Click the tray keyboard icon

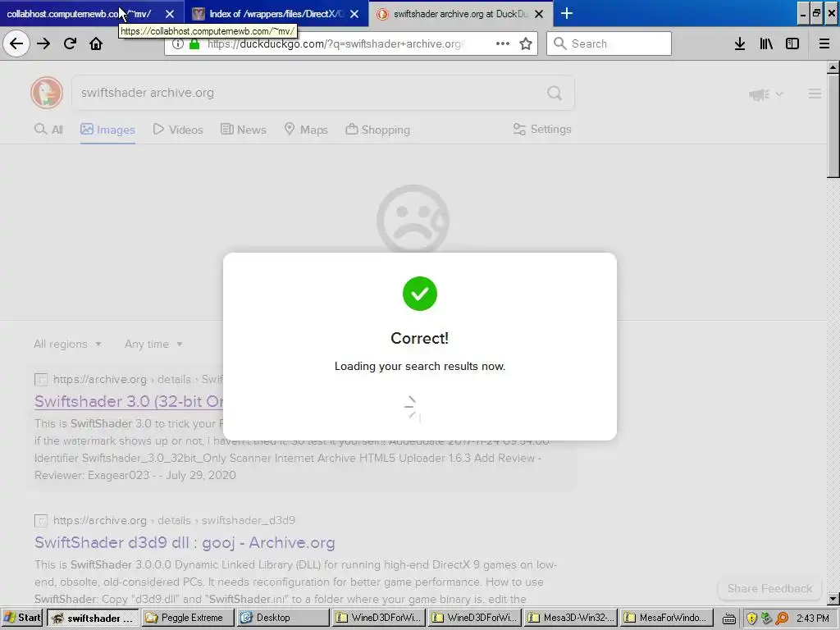[729, 619]
